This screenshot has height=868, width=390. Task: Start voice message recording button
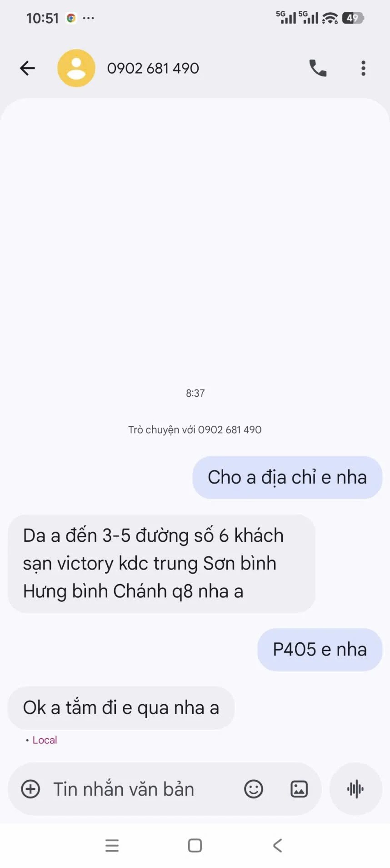click(x=355, y=789)
